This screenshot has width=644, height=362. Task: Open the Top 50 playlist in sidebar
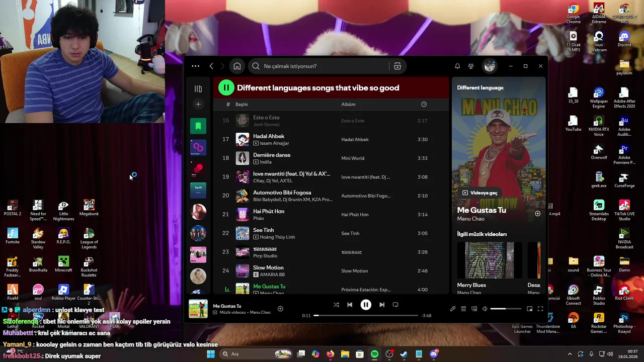[198, 190]
